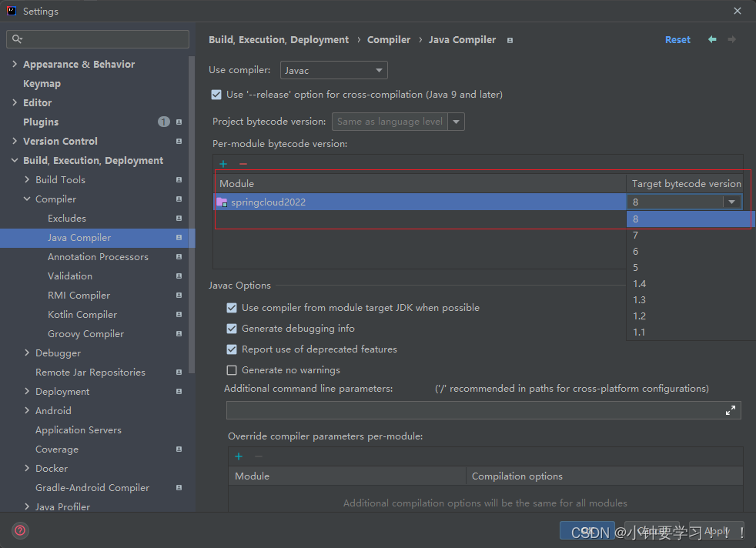Toggle the '--release' cross-compilation checkbox
The width and height of the screenshot is (756, 548).
[x=216, y=95]
